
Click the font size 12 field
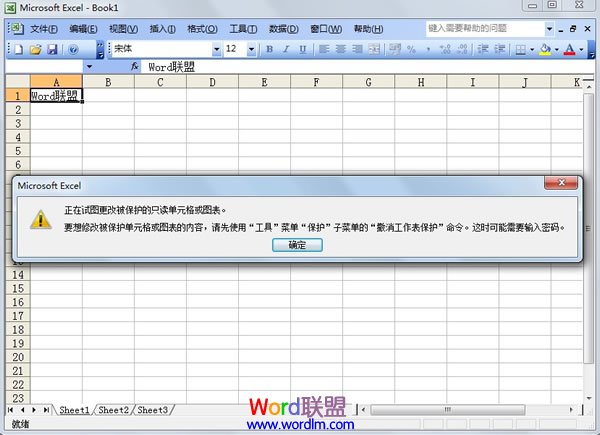tap(235, 49)
